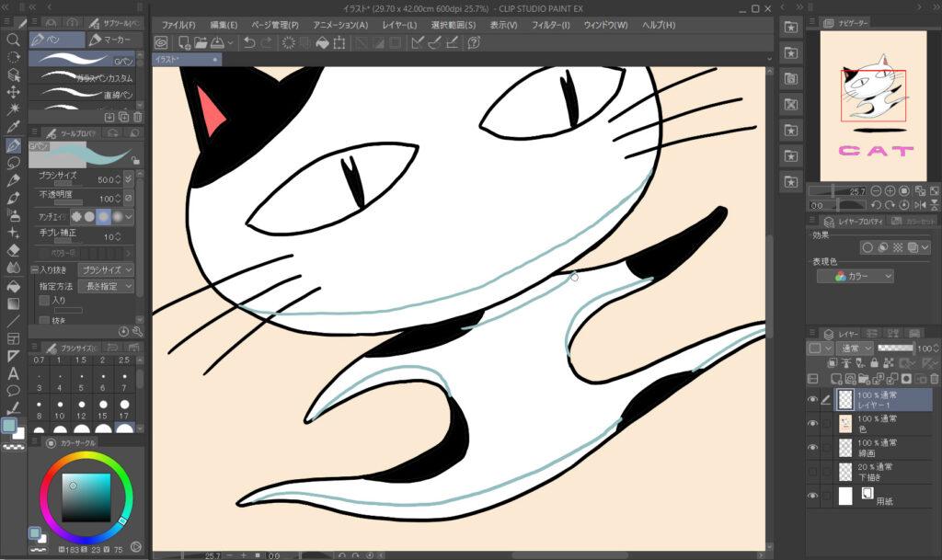Switch to the マーカー sub tool tab
Screen dimensions: 942x560
pos(114,40)
